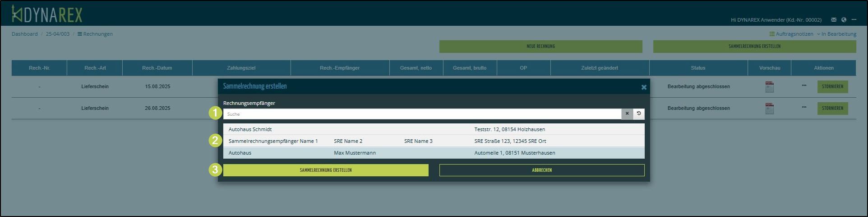
Task: Go to Dashboard breadcrumb
Action: [x=25, y=34]
